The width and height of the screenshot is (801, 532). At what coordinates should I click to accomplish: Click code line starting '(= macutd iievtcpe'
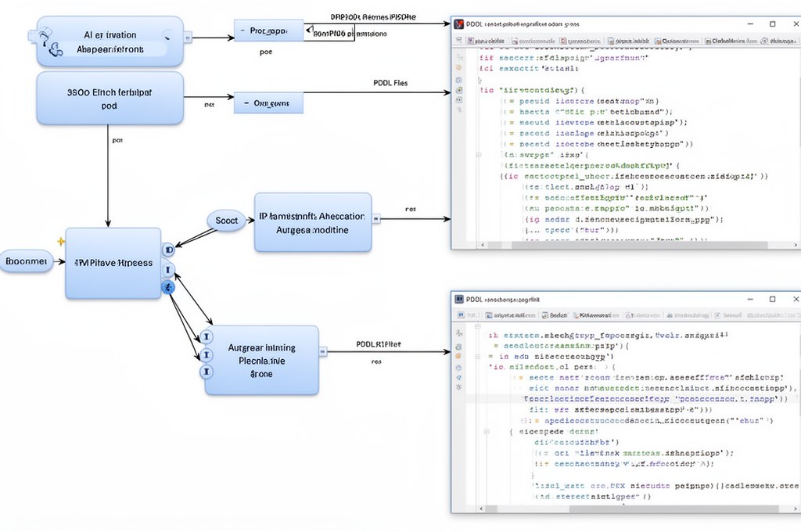click(x=595, y=123)
